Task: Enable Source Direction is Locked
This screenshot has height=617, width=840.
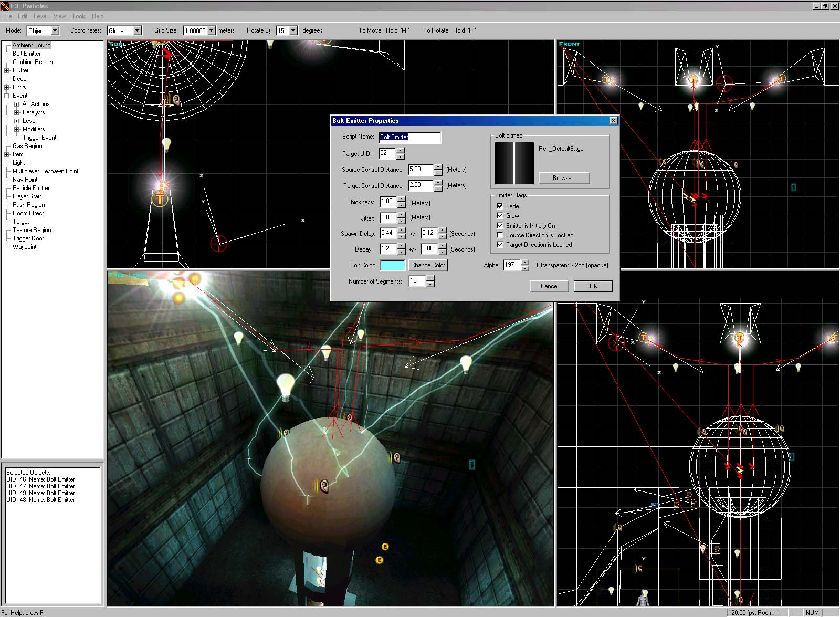Action: [500, 235]
